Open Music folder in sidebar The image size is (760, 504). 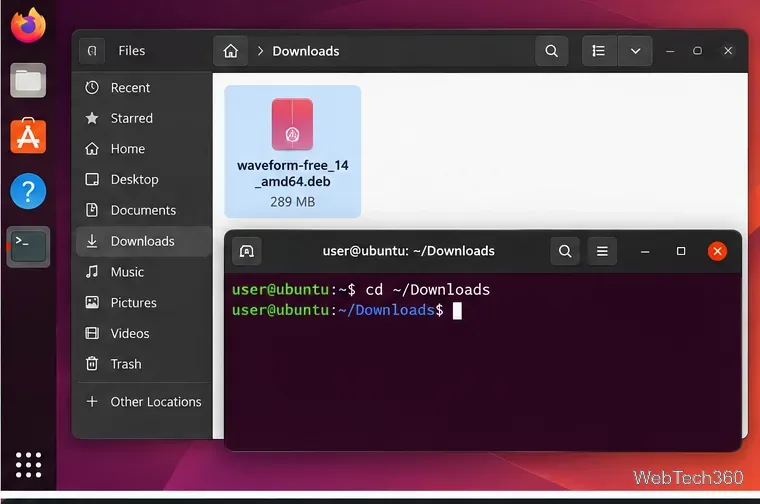[x=143, y=272]
